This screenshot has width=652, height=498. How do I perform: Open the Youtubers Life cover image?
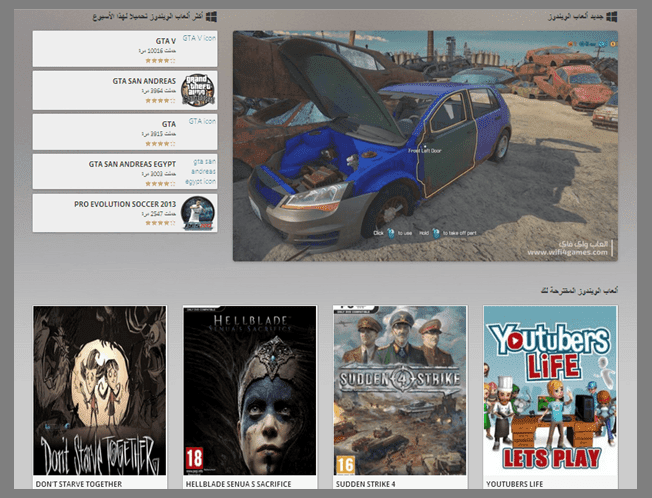coord(550,390)
